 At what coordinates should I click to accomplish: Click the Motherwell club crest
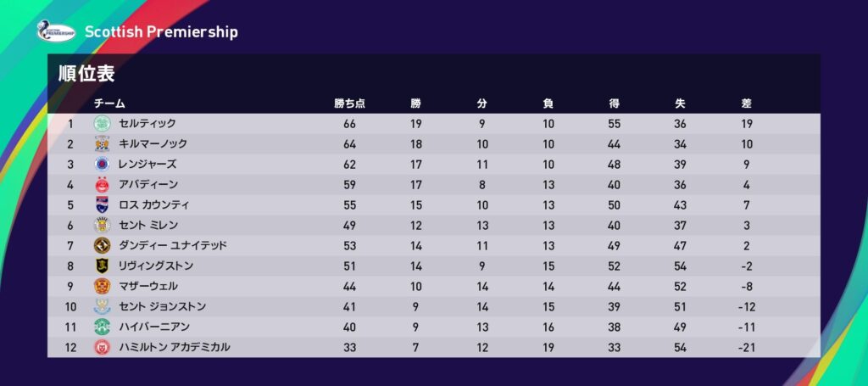click(102, 286)
